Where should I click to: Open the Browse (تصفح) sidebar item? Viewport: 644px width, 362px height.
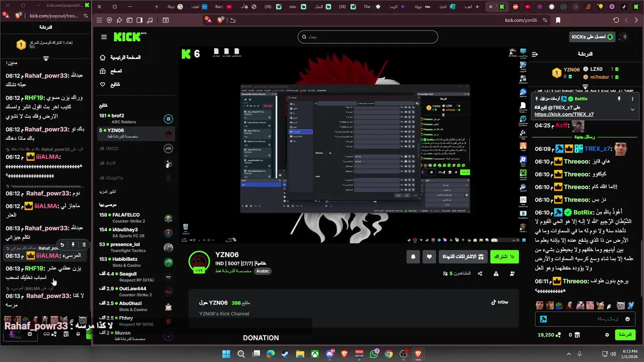pos(111,71)
